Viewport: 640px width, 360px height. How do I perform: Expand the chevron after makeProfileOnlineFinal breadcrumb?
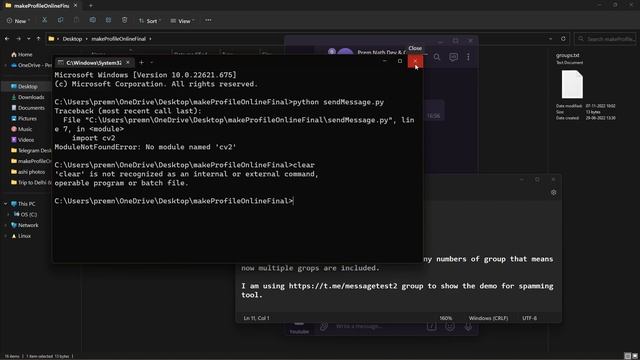click(x=150, y=39)
